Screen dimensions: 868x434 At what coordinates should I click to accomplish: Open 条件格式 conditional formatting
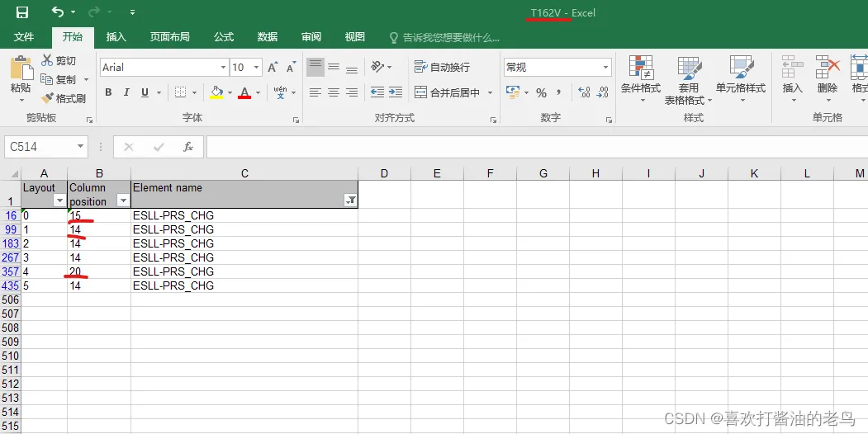click(x=641, y=79)
